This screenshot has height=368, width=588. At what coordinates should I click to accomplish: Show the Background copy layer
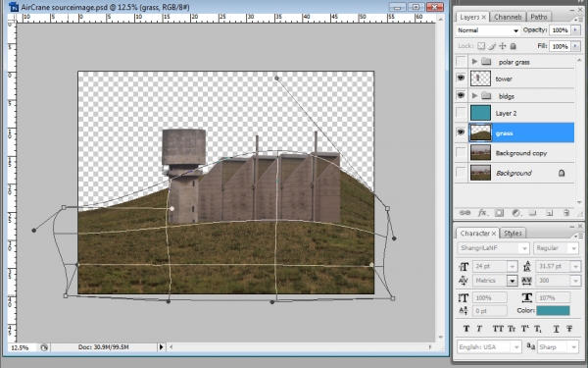point(461,153)
